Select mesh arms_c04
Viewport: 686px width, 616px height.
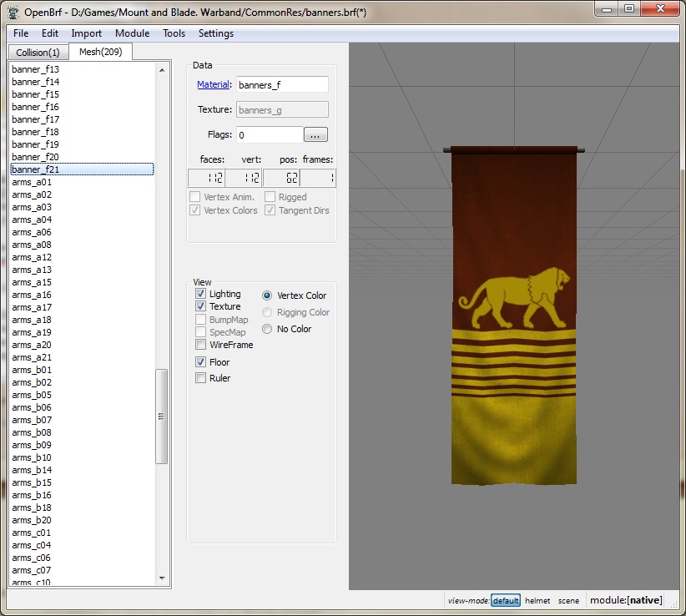pos(83,545)
